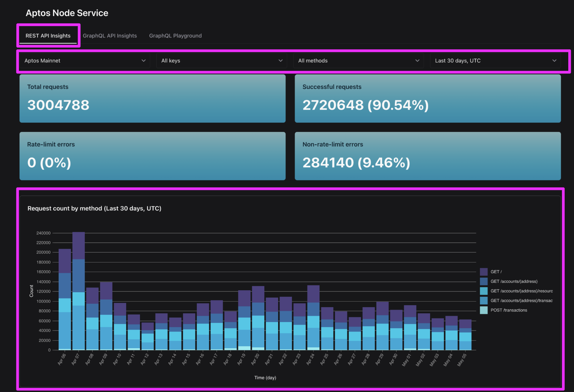Click POST /transactions legend swatch
Image resolution: width=574 pixels, height=392 pixels.
tap(484, 310)
